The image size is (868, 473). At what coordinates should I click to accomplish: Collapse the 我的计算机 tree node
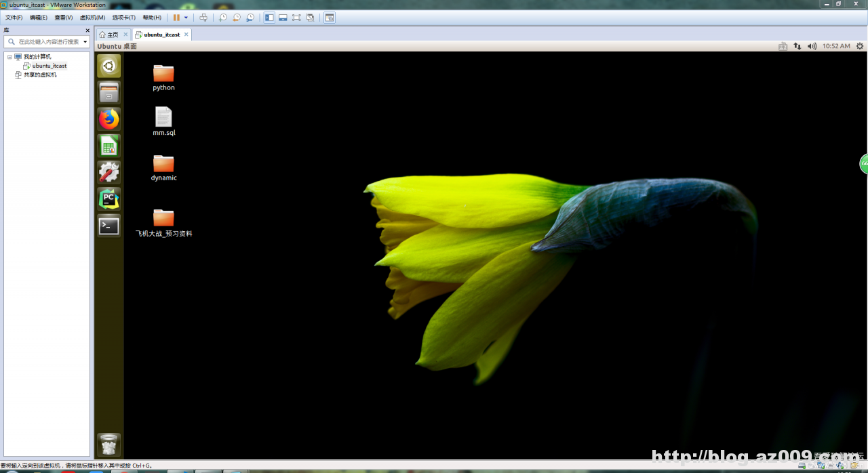(x=9, y=57)
